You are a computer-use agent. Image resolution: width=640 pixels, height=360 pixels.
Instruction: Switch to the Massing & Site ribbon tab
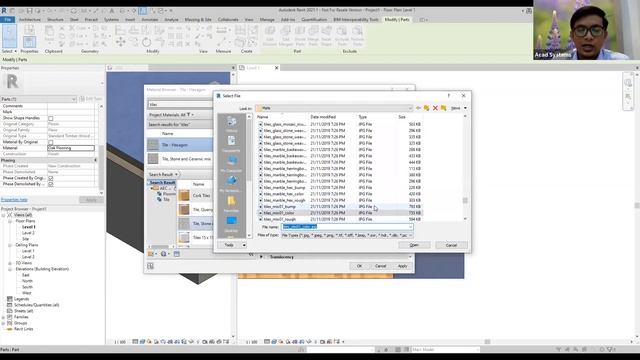pyautogui.click(x=198, y=20)
